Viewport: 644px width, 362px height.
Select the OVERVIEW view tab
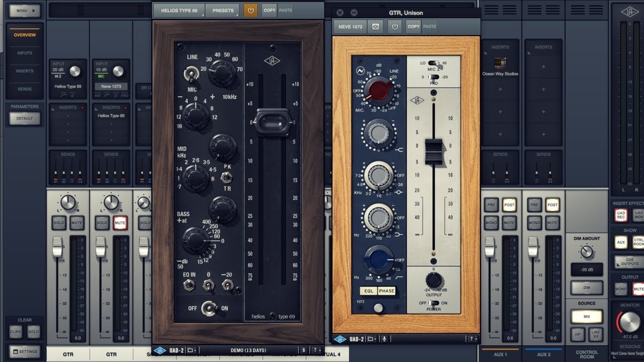click(x=25, y=35)
